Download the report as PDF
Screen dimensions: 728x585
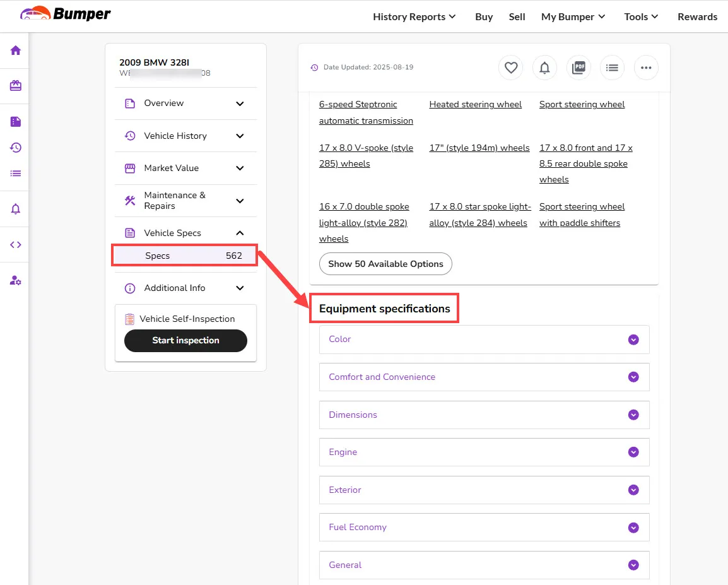coord(578,68)
